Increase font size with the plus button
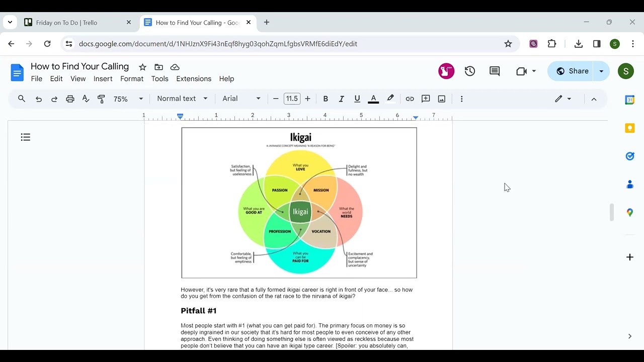This screenshot has width=644, height=362. coord(307,99)
